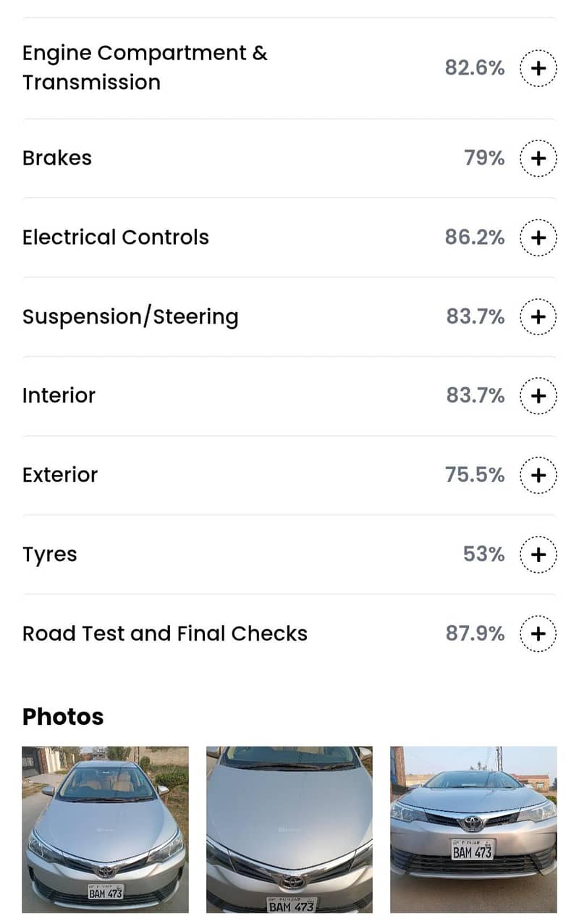The width and height of the screenshot is (579, 924).
Task: Click the 75.5% Exterior score
Action: [475, 475]
